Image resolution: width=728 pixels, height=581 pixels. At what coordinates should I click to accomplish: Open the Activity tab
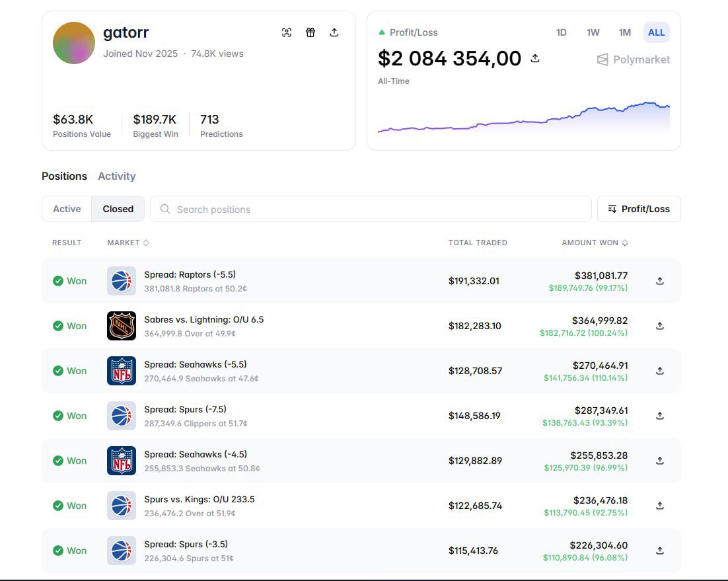coord(116,176)
